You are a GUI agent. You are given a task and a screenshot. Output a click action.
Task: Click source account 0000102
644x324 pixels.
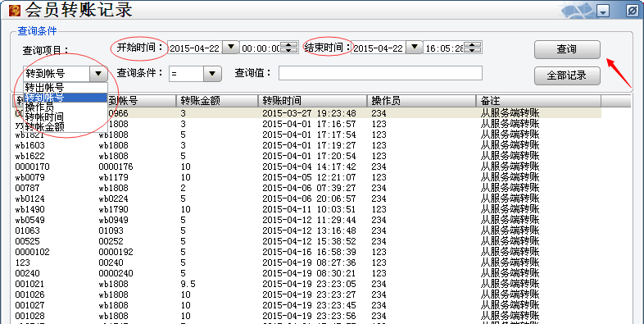[34, 252]
